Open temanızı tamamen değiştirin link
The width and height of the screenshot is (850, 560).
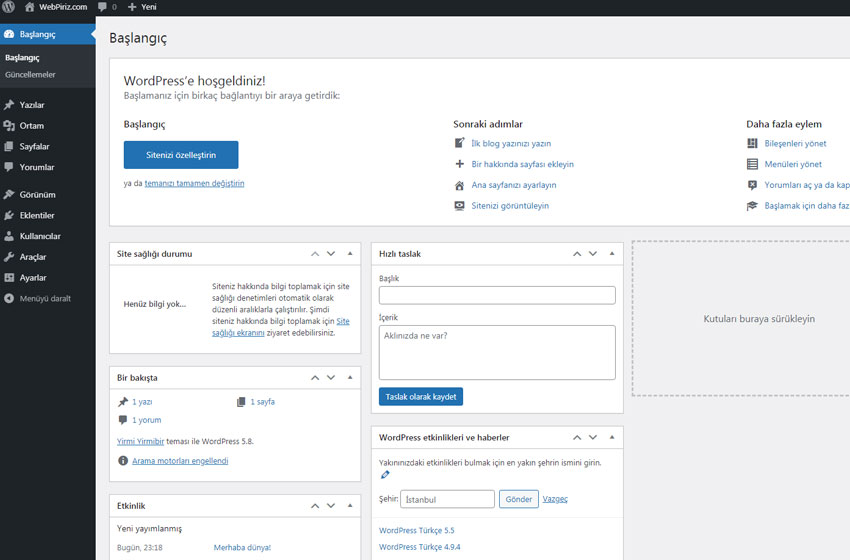[x=195, y=183]
